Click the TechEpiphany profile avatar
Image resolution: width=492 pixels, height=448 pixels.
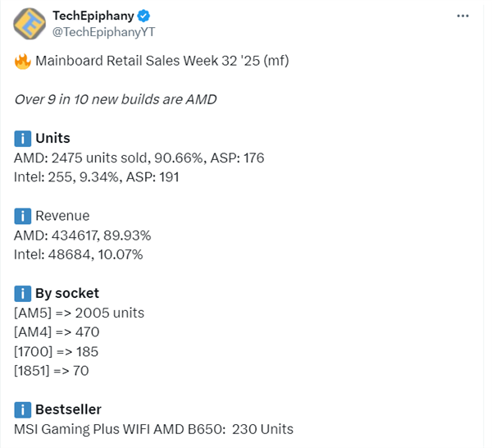click(x=30, y=23)
